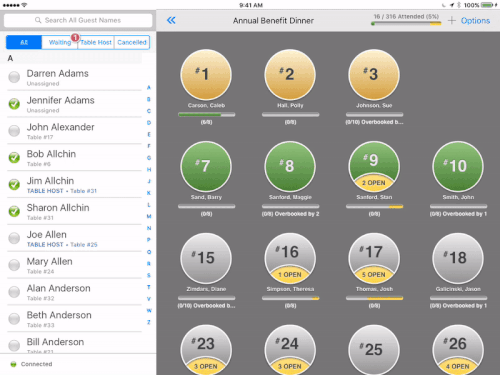The image size is (500, 375).
Task: Click the battery icon in status bar
Action: click(x=487, y=5)
